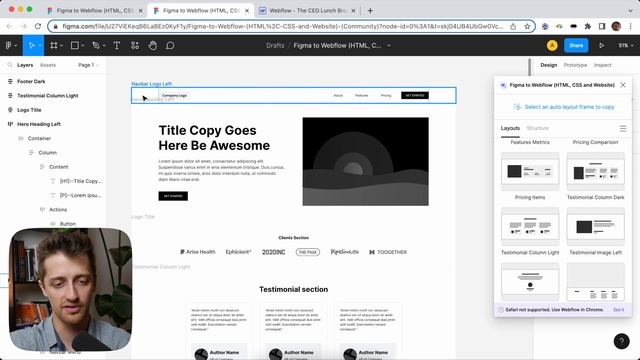640x360 pixels.
Task: Switch to the plugin Structure tab
Action: pos(538,128)
